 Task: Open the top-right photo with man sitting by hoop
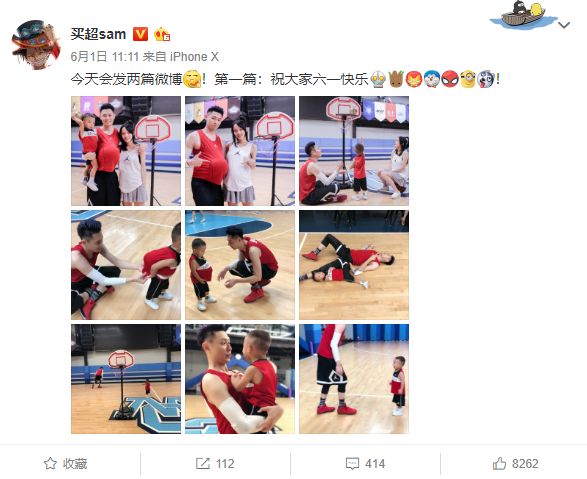tap(354, 151)
